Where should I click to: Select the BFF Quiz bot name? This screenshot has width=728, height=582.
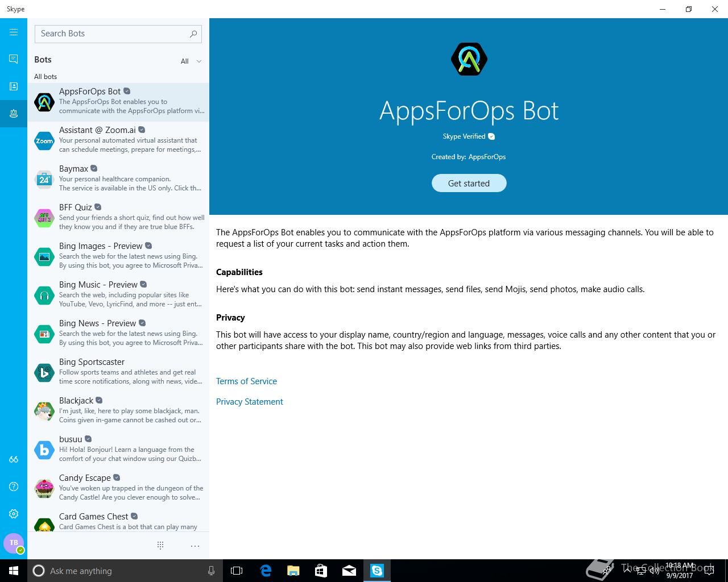pos(75,207)
